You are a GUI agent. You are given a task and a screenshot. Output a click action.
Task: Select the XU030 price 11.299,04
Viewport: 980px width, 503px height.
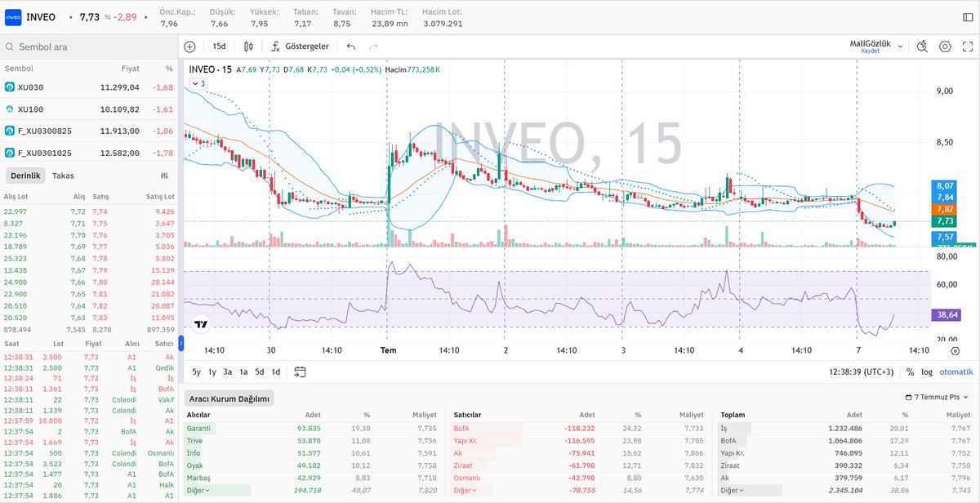pos(119,87)
